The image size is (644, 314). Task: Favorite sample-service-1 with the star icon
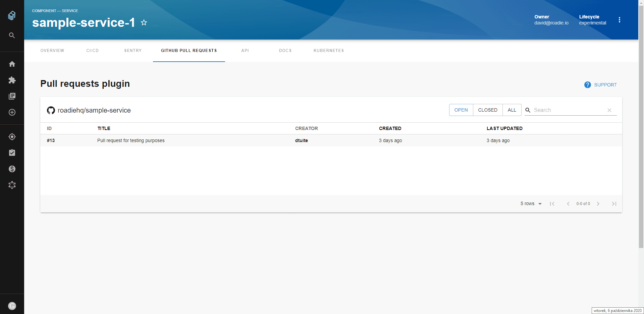point(144,22)
